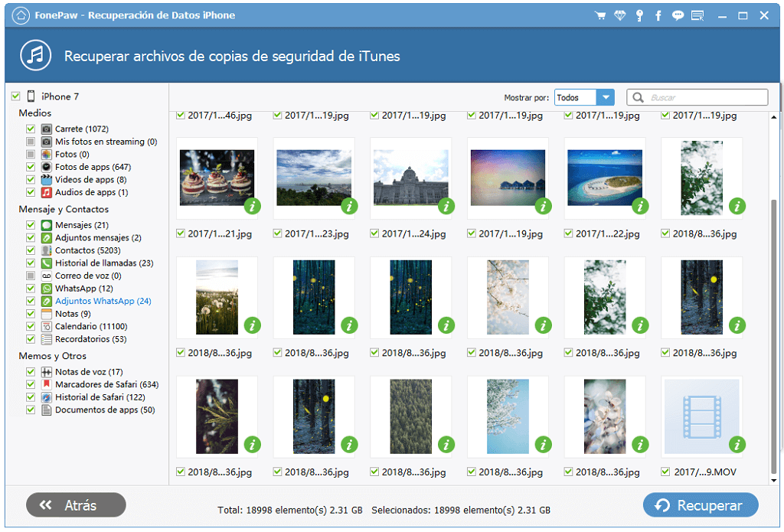The image size is (784, 532).
Task: Select Adjuntos WhatsApp (24) category
Action: pyautogui.click(x=103, y=301)
